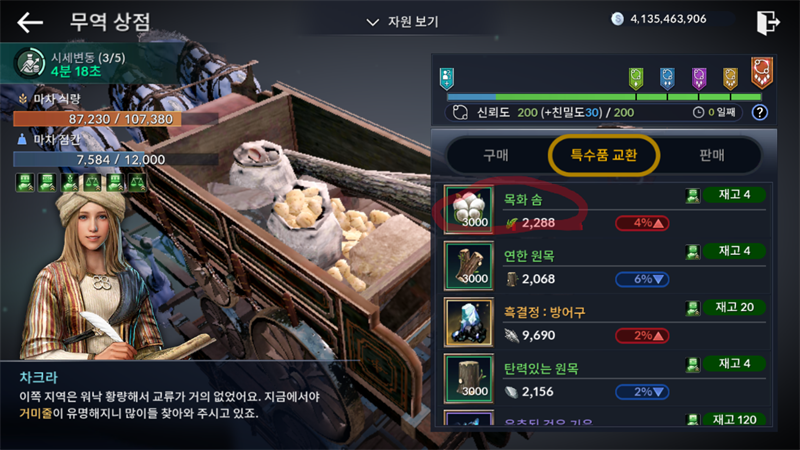This screenshot has height=450, width=800.
Task: Tap the 흑결정 : 방어구 crystal icon
Action: point(469,322)
